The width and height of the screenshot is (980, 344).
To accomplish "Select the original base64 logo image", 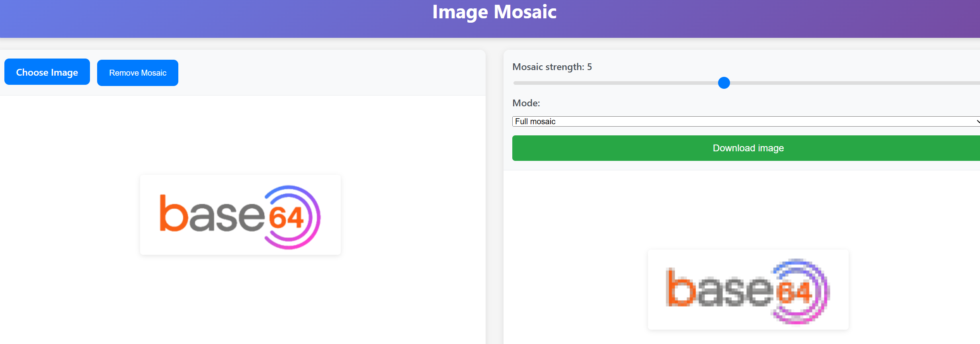I will pyautogui.click(x=240, y=215).
